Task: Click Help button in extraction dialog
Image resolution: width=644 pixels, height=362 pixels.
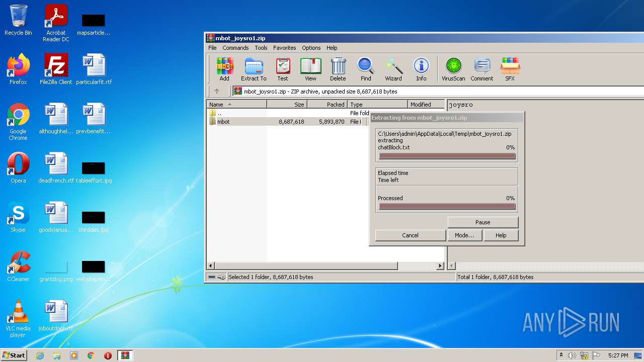Action: pyautogui.click(x=501, y=235)
